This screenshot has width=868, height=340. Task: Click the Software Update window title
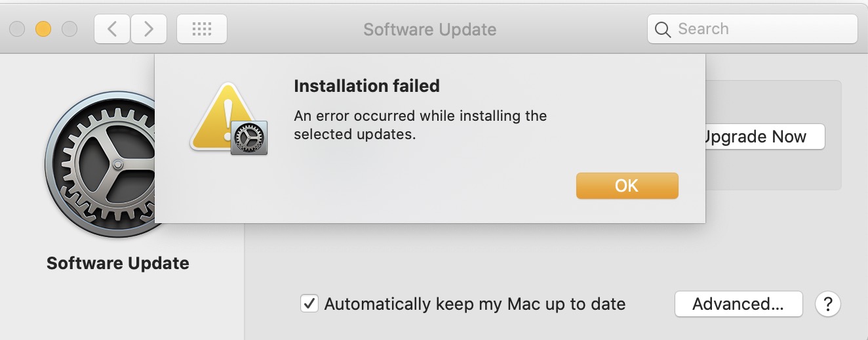(x=429, y=30)
